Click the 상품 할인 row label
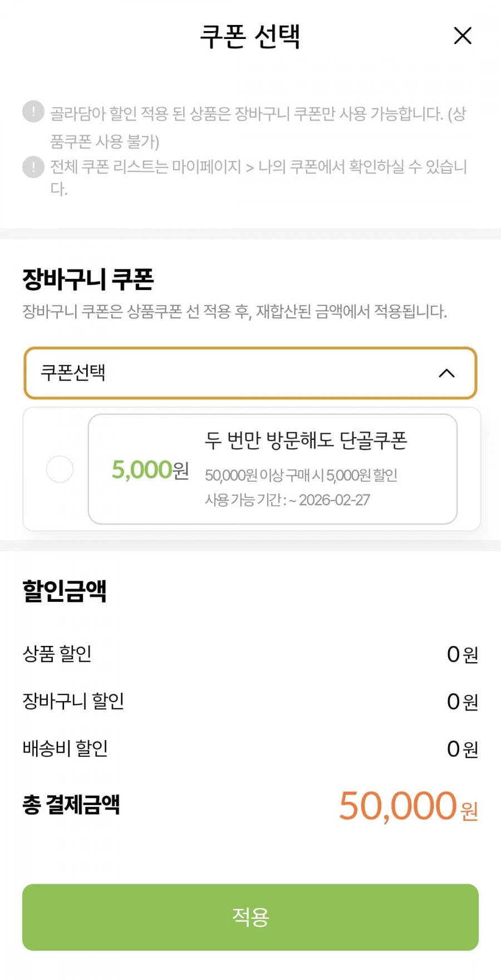The height and width of the screenshot is (980, 501). coord(57,654)
